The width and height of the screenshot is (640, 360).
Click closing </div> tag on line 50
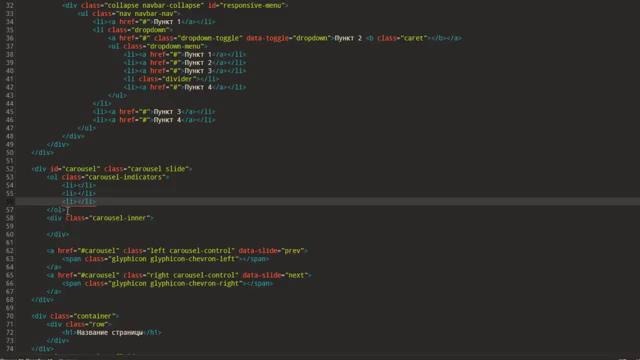43,152
